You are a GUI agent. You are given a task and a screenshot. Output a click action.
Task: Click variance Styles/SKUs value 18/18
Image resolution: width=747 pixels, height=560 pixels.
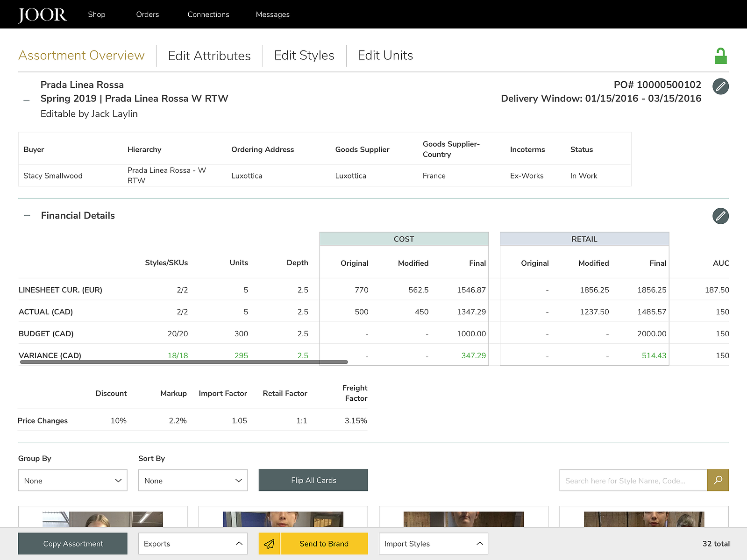point(178,355)
